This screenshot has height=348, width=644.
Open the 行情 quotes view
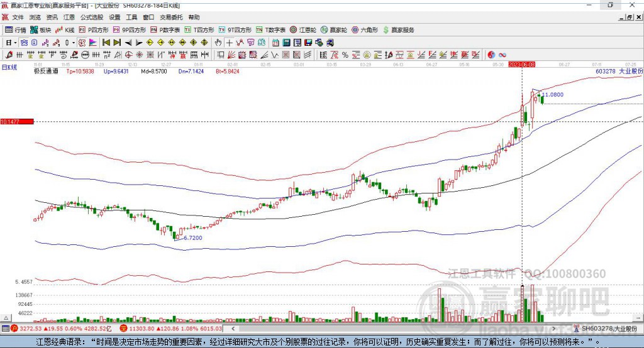point(16,30)
